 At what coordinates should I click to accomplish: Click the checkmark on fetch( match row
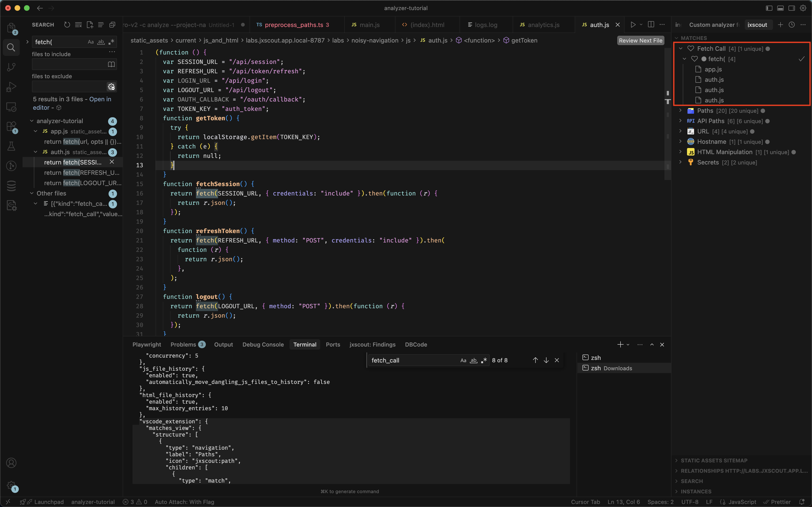(x=802, y=59)
